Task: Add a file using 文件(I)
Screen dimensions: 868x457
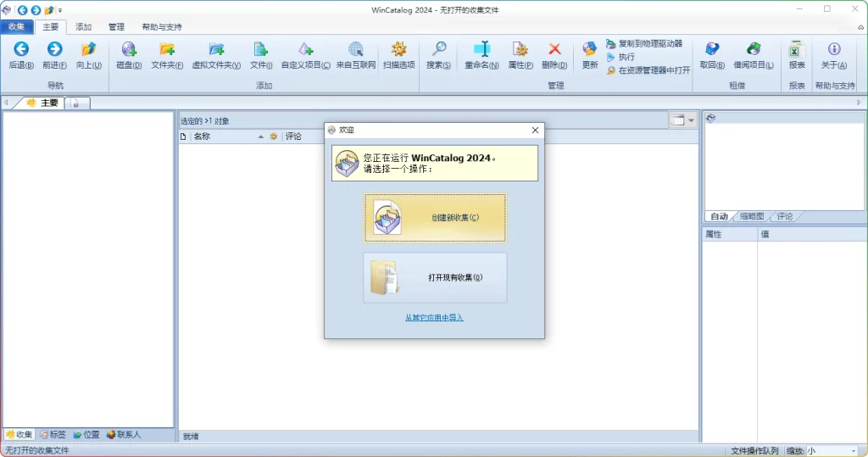Action: (x=261, y=55)
